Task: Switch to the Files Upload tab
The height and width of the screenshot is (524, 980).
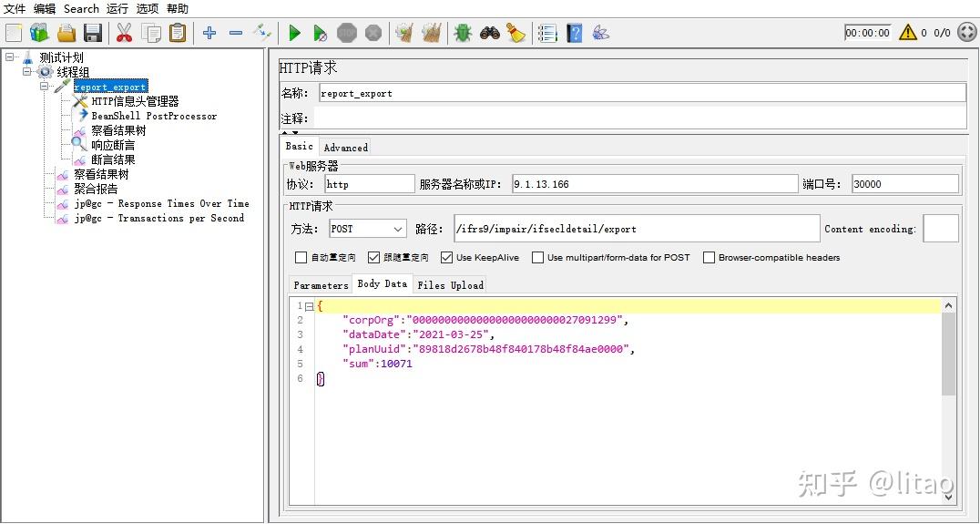Action: point(451,285)
